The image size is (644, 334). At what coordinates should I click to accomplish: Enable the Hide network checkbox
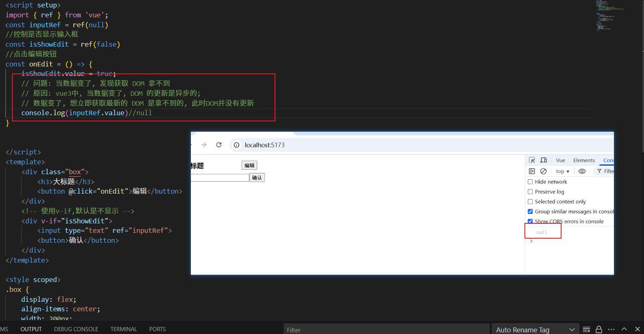[x=530, y=182]
